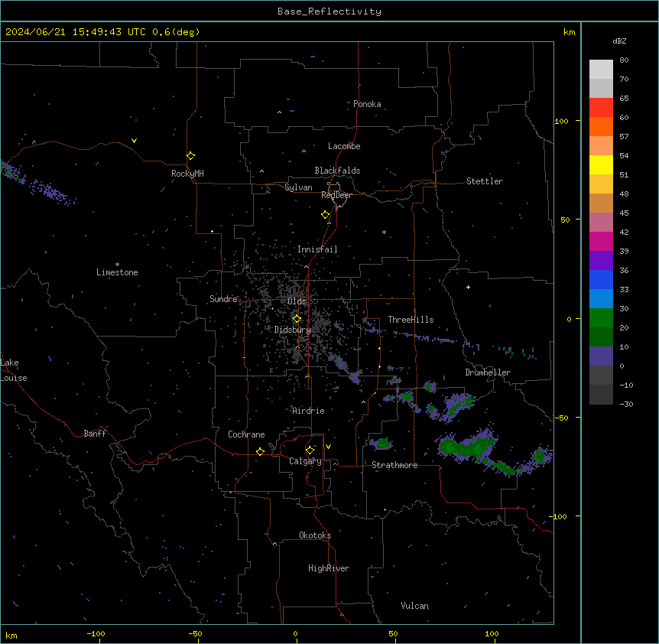Image resolution: width=659 pixels, height=644 pixels.
Task: Select the ThreeHills town label
Action: 411,320
